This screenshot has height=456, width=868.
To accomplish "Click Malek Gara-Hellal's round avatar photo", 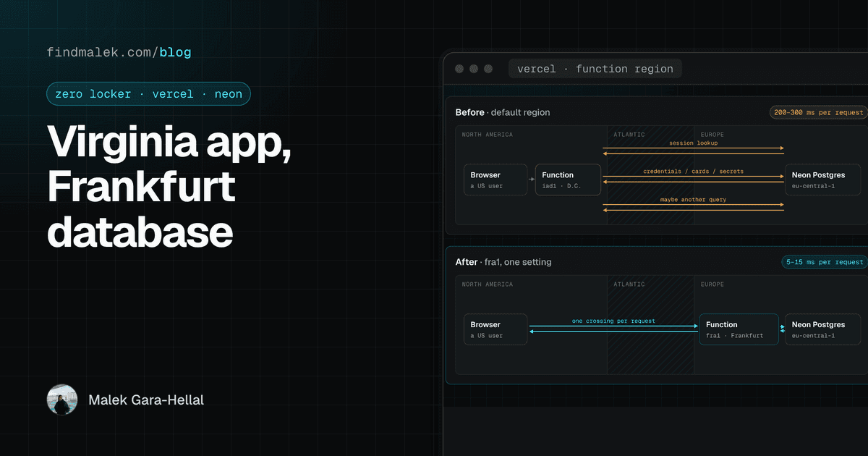I will (62, 400).
